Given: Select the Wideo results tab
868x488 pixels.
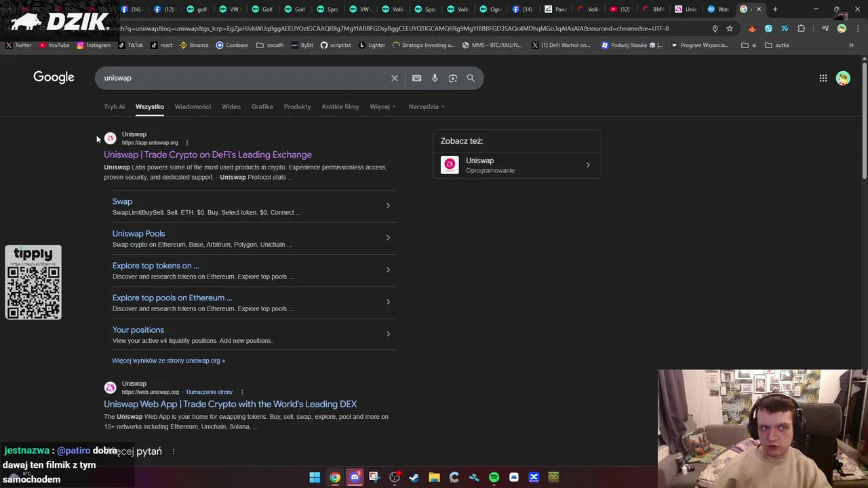Looking at the screenshot, I should tap(231, 106).
